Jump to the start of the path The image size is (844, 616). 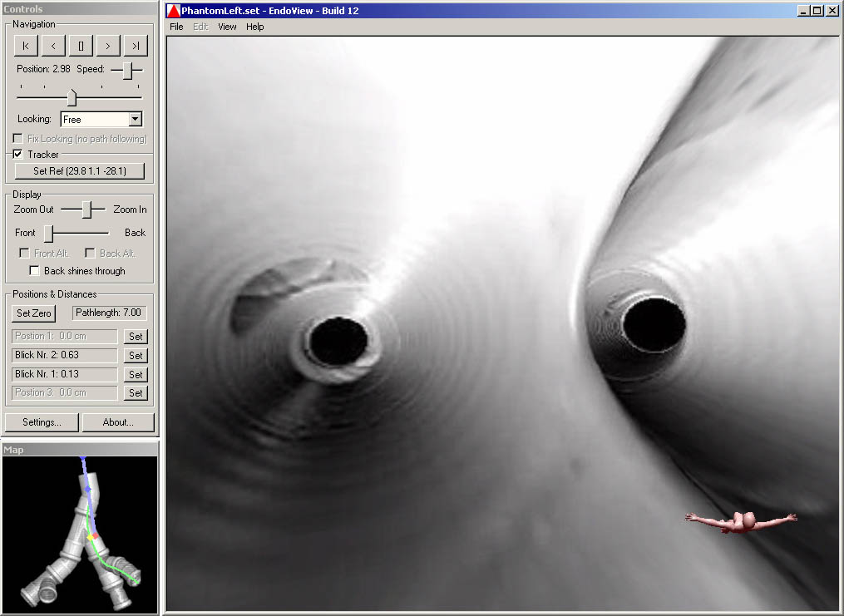tap(26, 46)
